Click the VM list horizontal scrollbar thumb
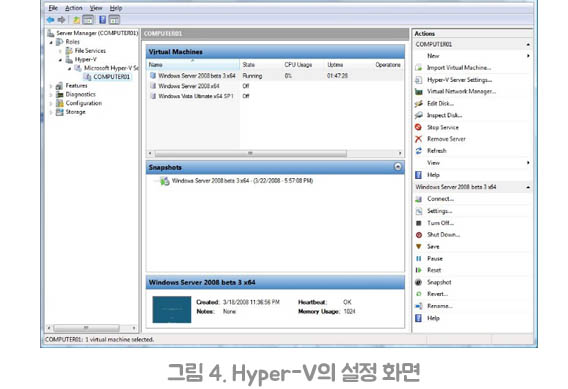 (250, 154)
